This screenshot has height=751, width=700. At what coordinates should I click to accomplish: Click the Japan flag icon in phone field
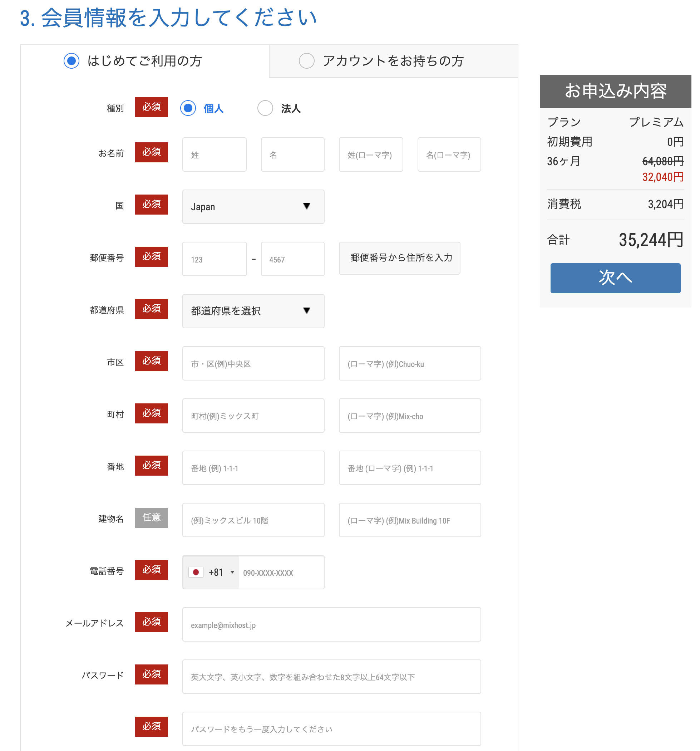[196, 572]
